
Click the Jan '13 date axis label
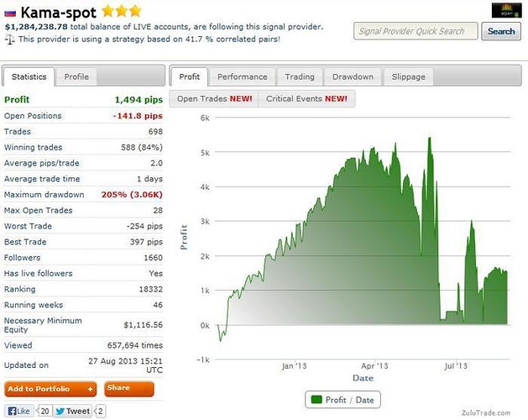coord(294,366)
